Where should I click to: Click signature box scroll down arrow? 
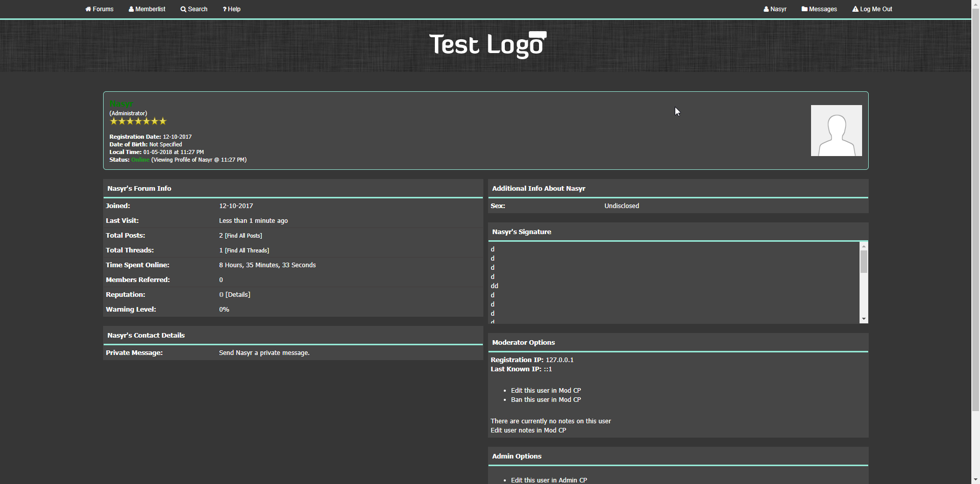click(x=864, y=319)
